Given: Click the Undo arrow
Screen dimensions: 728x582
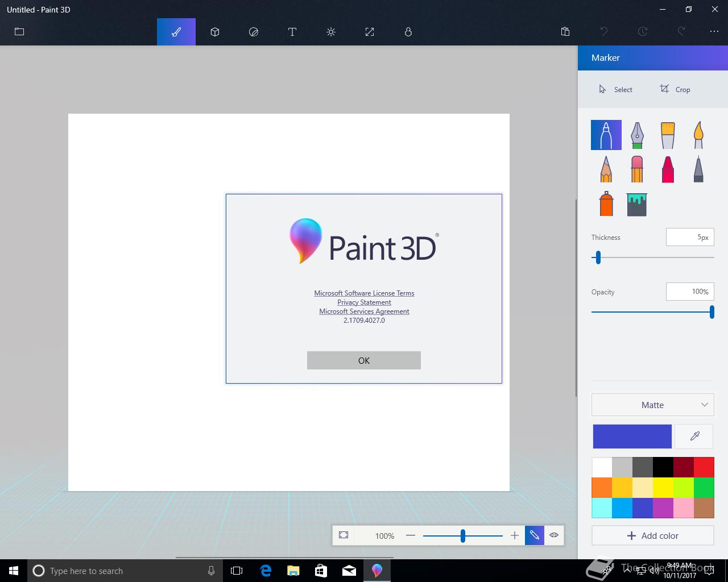Looking at the screenshot, I should [x=604, y=32].
